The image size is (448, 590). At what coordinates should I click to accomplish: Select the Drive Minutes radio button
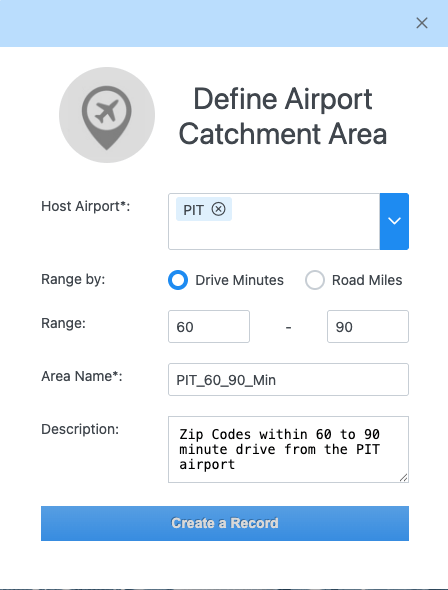click(178, 280)
